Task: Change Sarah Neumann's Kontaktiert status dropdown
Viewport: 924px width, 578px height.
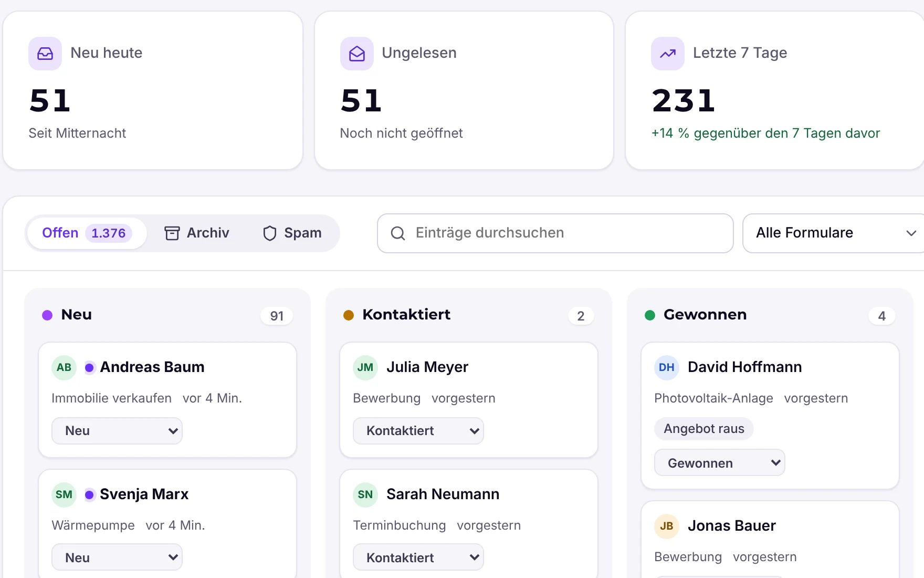Action: tap(418, 557)
